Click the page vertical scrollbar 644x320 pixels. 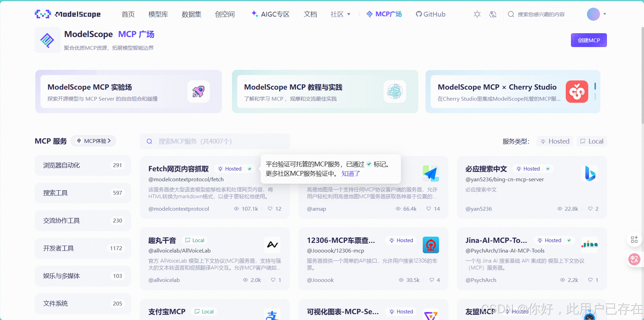click(x=643, y=75)
